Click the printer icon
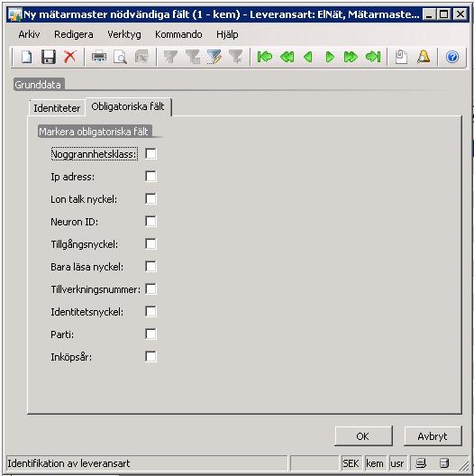 tap(99, 57)
